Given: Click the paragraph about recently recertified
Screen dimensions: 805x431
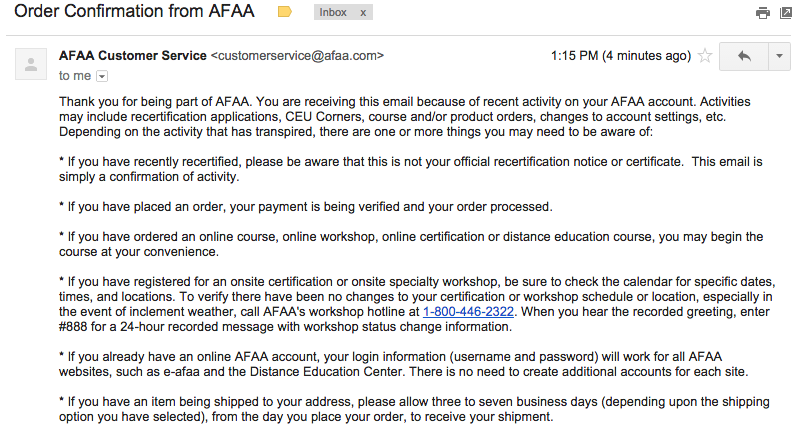Looking at the screenshot, I should pyautogui.click(x=400, y=168).
